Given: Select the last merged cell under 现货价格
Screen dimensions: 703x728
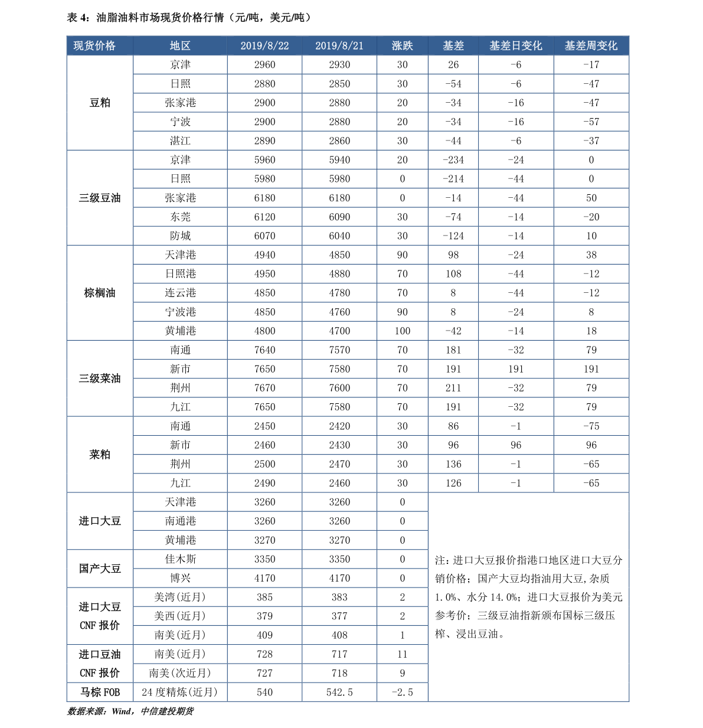Looking at the screenshot, I should click(100, 692).
